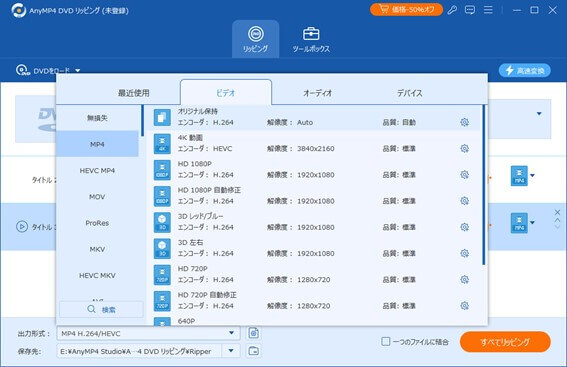Screen dimensions: 567x367
Task: Click the DVDをロード disc icon
Action: click(x=23, y=70)
